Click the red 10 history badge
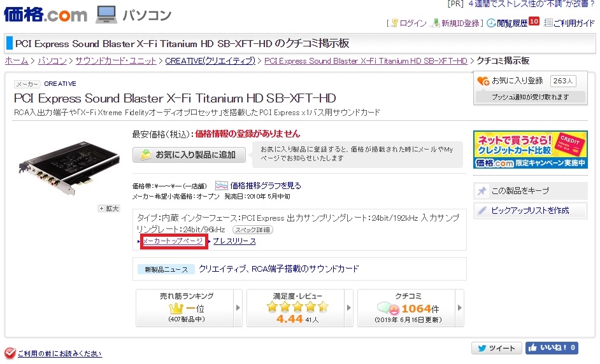 pos(534,22)
